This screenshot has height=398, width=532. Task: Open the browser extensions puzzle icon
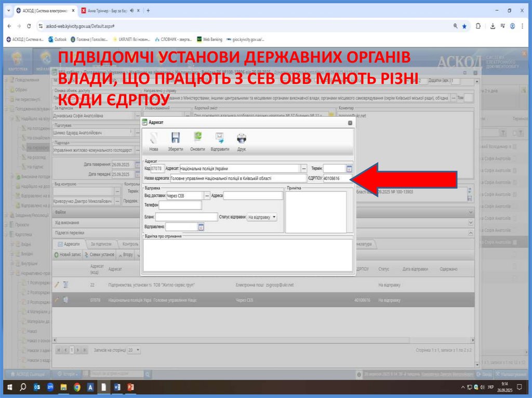478,26
